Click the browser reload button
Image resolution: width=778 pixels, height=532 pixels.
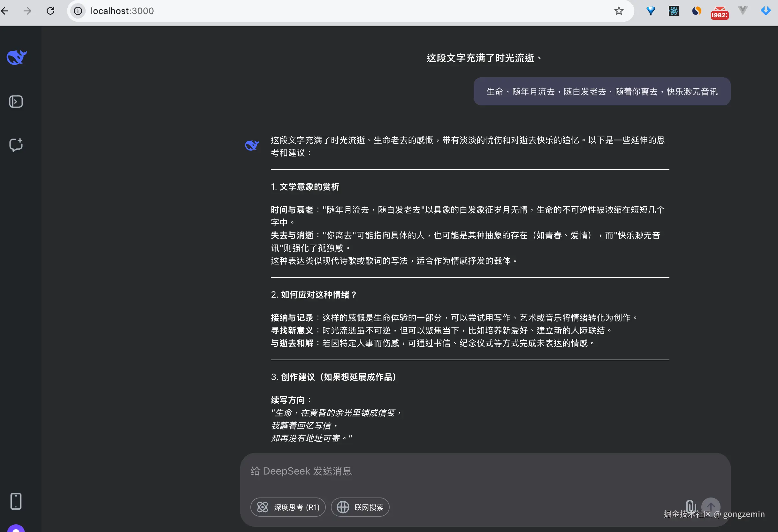pyautogui.click(x=50, y=11)
